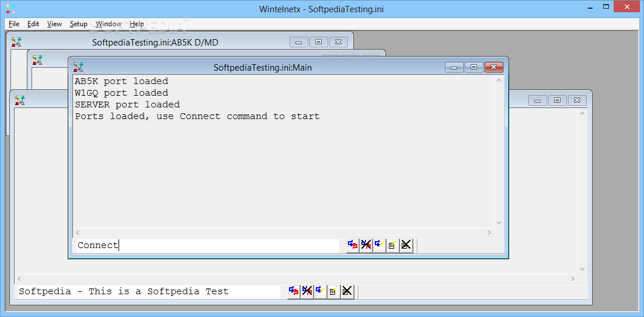Click the notepad pencil icon in rear window toolbar

coord(333,291)
